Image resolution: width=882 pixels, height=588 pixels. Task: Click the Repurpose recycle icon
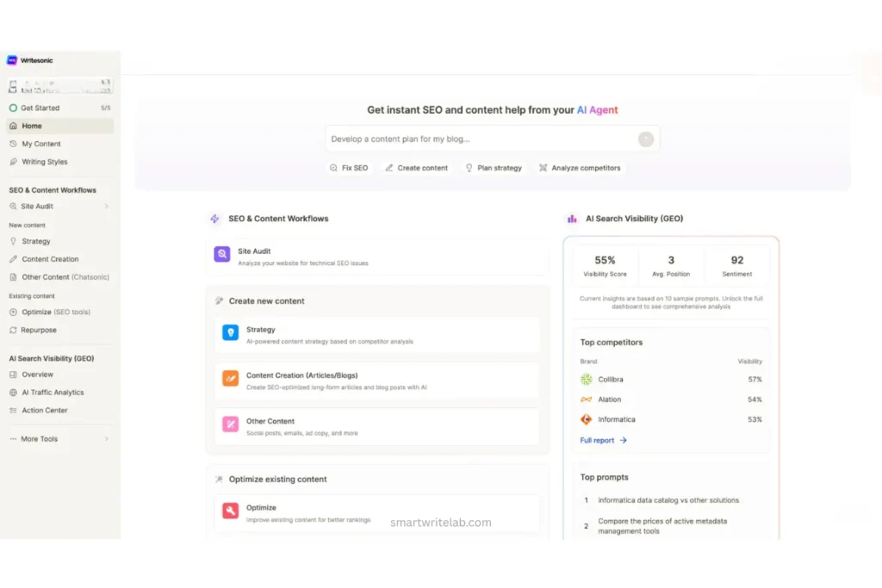(13, 330)
